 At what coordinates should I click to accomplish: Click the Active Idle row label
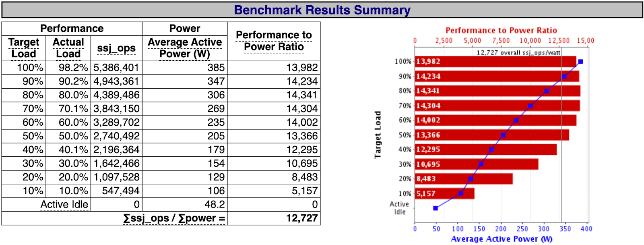(64, 204)
